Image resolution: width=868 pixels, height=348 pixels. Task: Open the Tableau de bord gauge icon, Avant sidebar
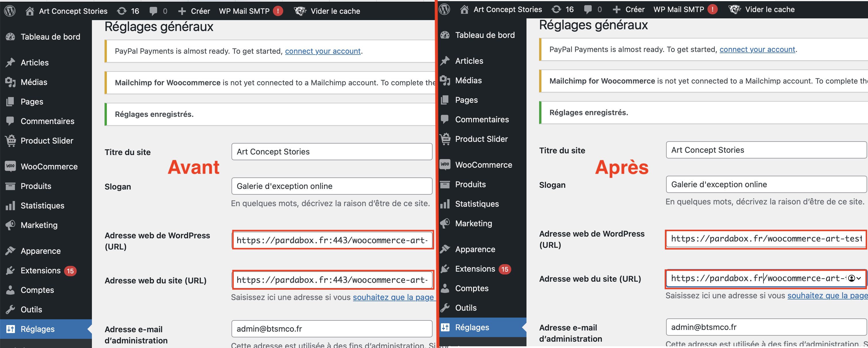tap(10, 37)
